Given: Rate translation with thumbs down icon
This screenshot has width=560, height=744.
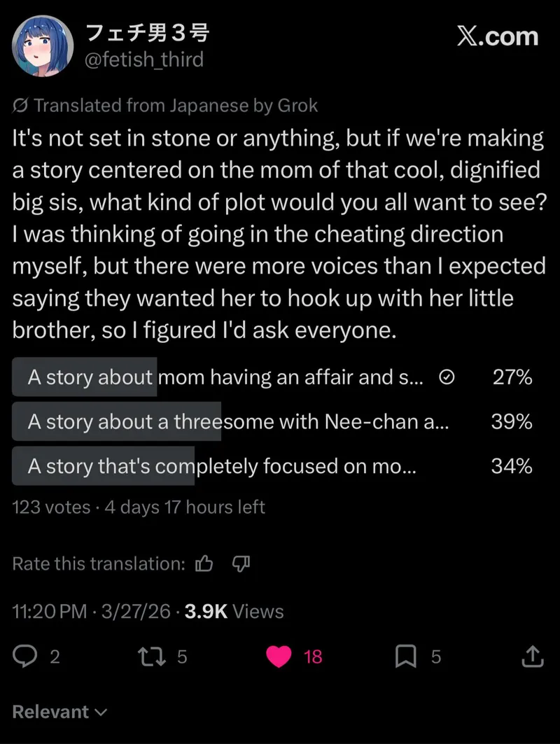Looking at the screenshot, I should click(x=240, y=563).
